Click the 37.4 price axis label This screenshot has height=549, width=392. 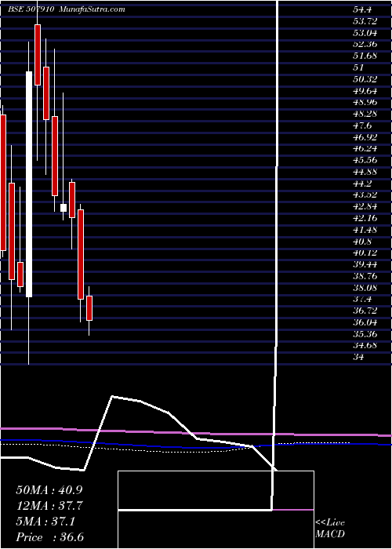pyautogui.click(x=362, y=299)
